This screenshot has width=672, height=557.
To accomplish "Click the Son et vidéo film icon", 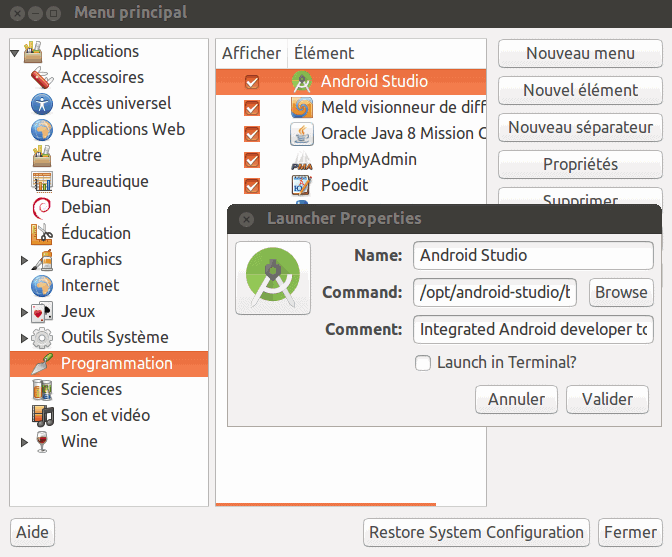I will click(x=42, y=416).
